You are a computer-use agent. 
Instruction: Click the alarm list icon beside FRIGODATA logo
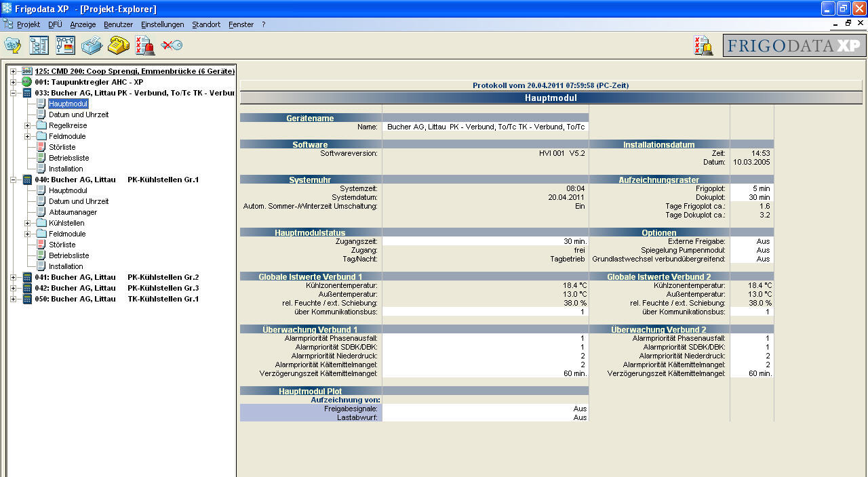703,45
